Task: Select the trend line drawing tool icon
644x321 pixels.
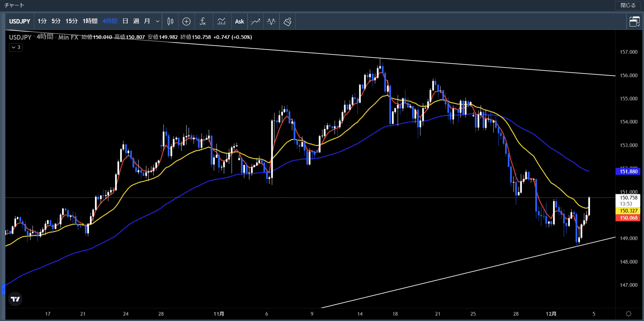Action: (x=256, y=21)
